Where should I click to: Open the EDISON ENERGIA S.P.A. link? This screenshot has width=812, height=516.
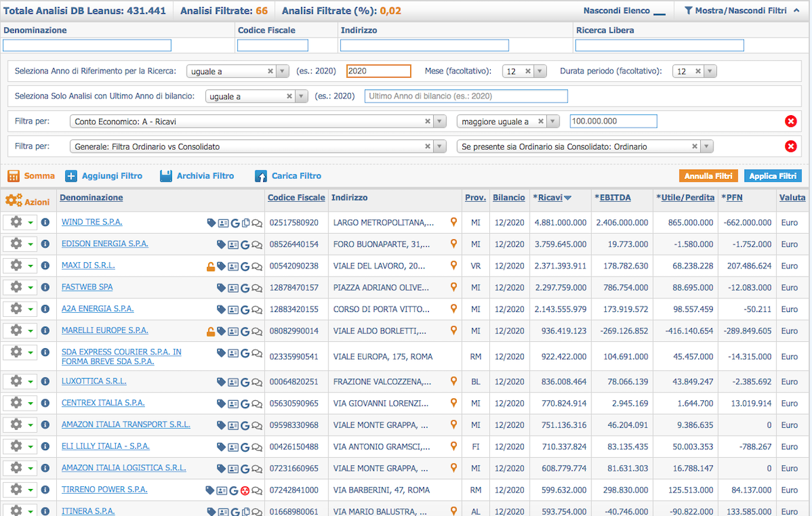(105, 243)
